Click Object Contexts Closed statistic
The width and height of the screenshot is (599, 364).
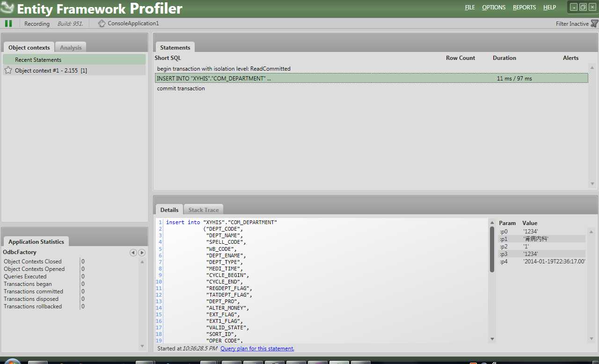33,262
